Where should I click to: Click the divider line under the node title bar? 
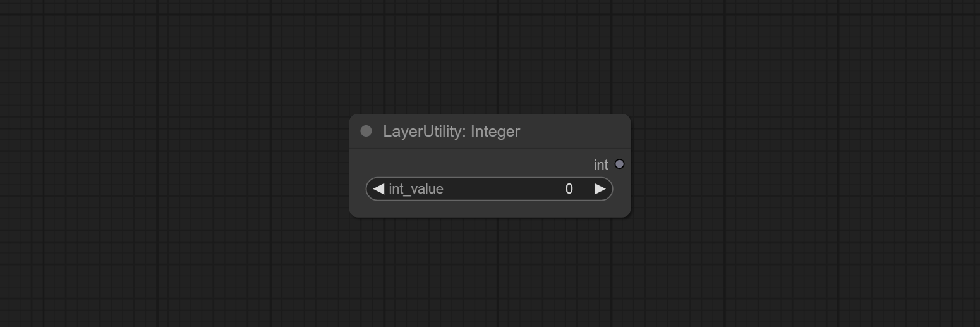(490, 149)
